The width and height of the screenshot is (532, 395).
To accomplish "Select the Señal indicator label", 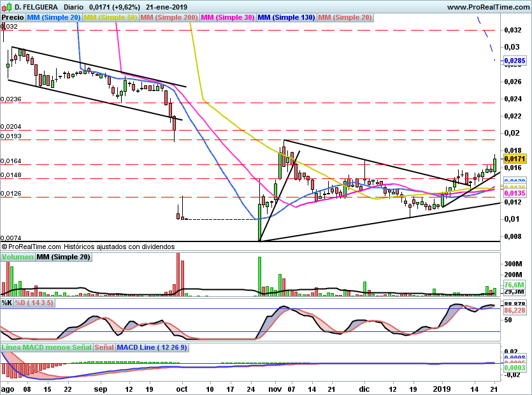I will tap(105, 348).
